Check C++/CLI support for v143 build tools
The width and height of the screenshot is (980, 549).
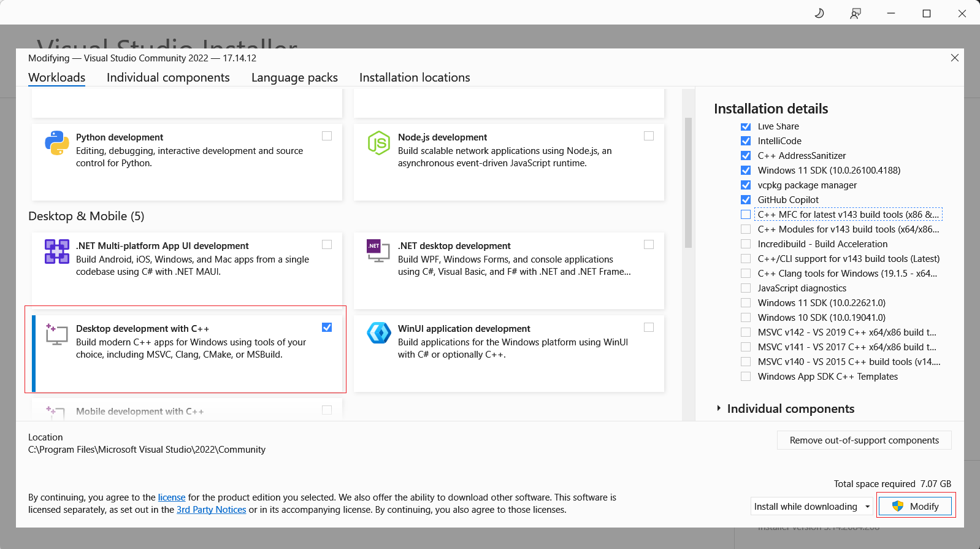coord(746,259)
